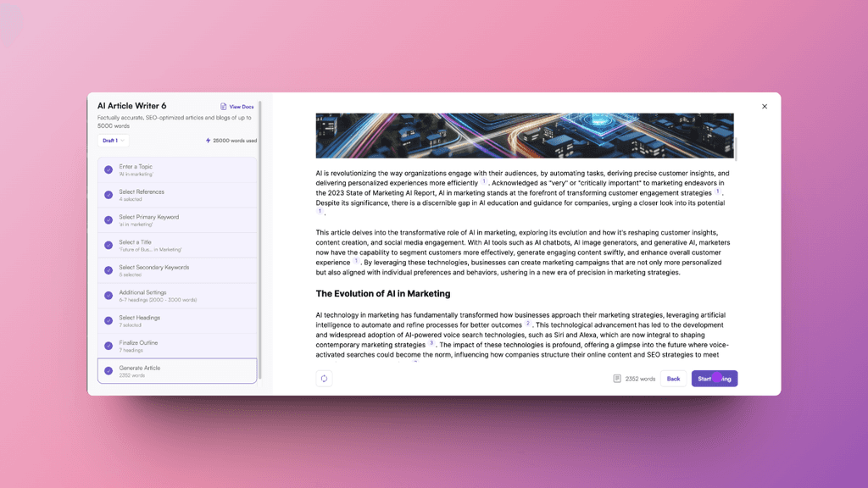The width and height of the screenshot is (868, 488).
Task: Click the regenerate icon below the article
Action: 324,378
